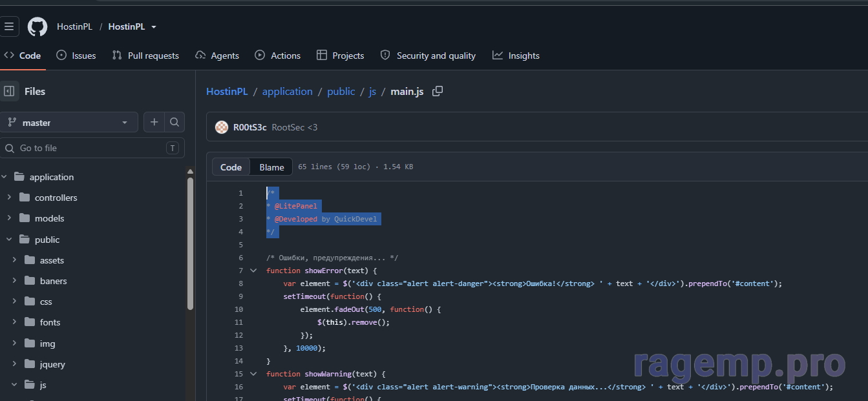Click the file tree vertical scrollbar

point(190,242)
